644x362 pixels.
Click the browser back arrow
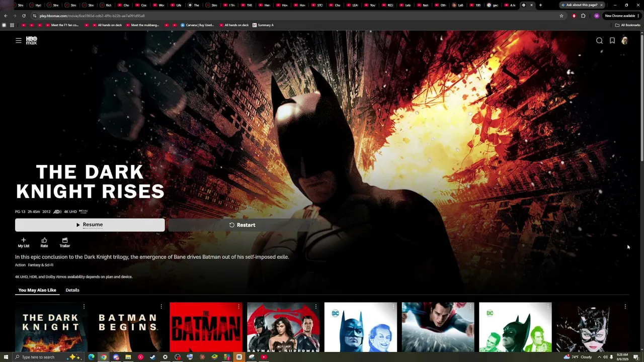pos(6,16)
